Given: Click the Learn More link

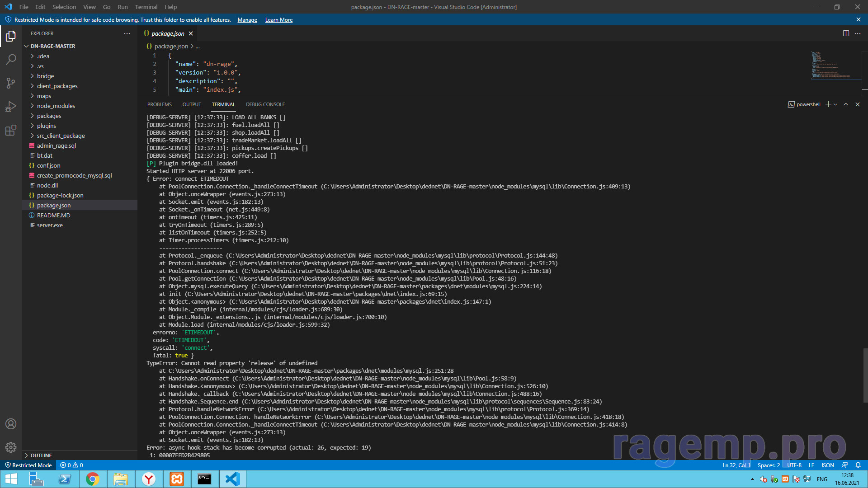Looking at the screenshot, I should (x=278, y=20).
